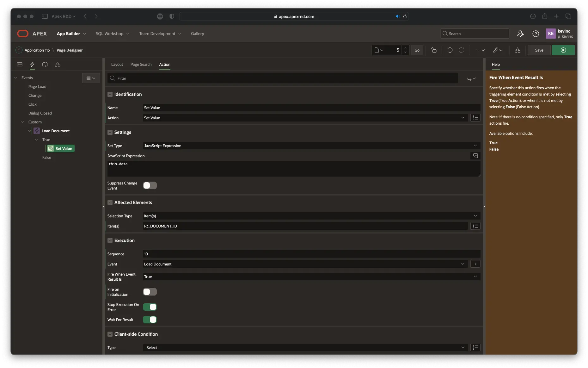Collapse the Identification section checkbox
This screenshot has width=588, height=368.
coord(110,94)
